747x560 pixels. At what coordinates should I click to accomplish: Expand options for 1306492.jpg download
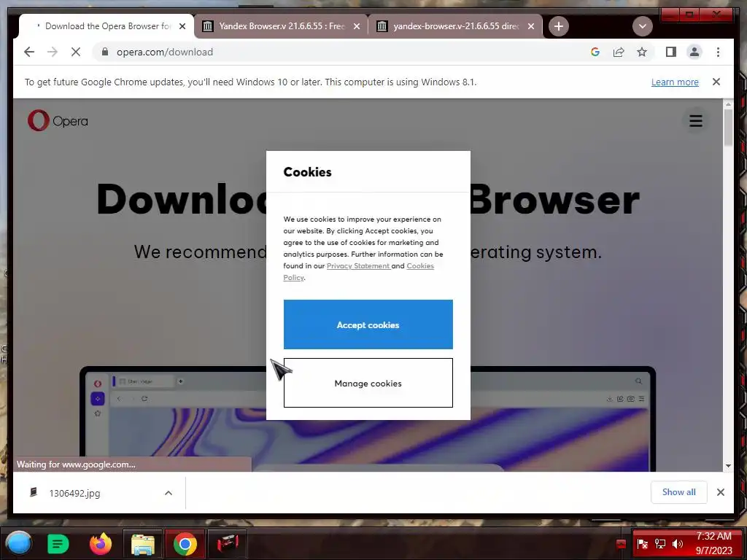click(169, 493)
